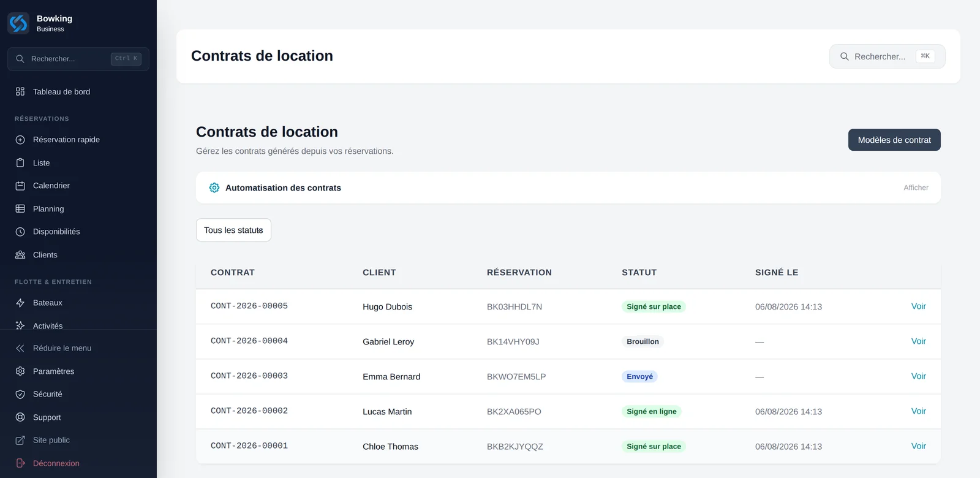980x478 pixels.
Task: Click the sidebar search magnifier icon
Action: [20, 59]
